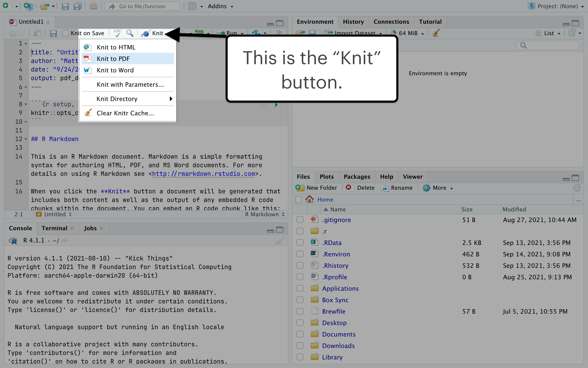Open the Documents folder link
The height and width of the screenshot is (368, 588).
339,334
